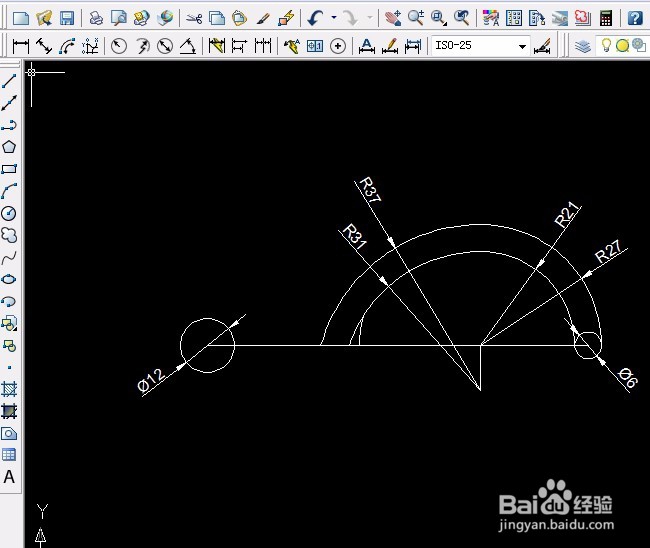
Task: Select the Arc draw tool
Action: [x=9, y=191]
